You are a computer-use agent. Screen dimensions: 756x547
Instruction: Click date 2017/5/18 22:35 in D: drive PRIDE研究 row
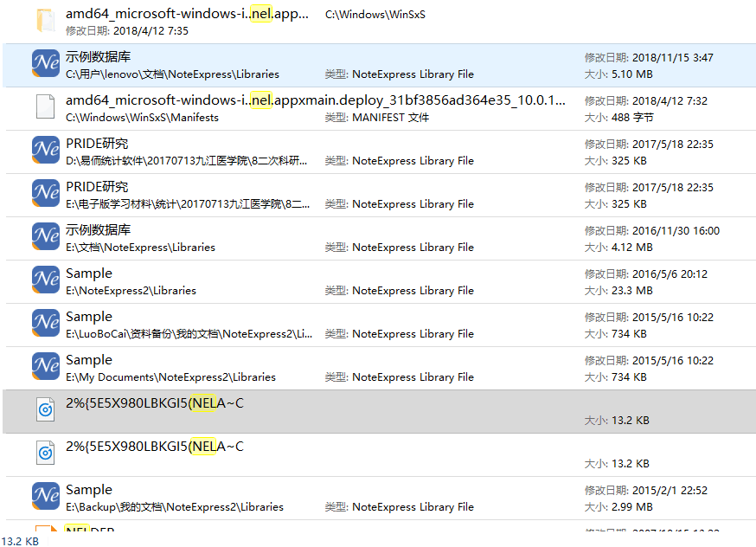(673, 145)
